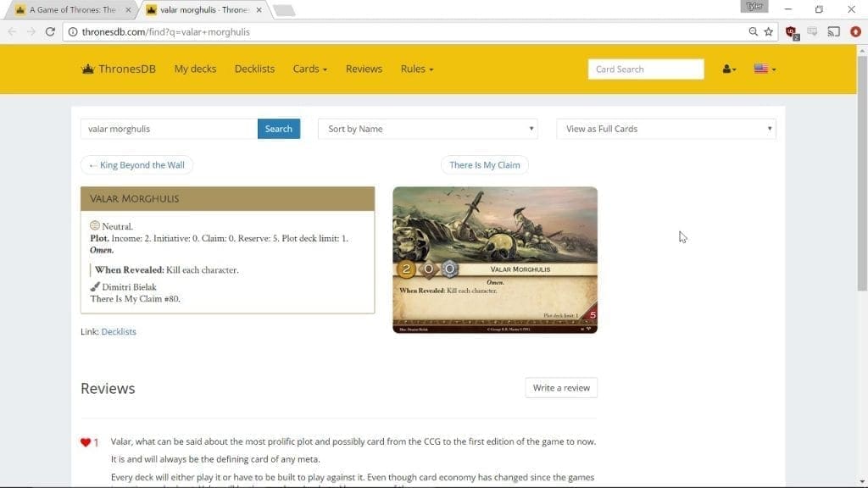The width and height of the screenshot is (868, 488).
Task: Click the site info icon beside URL
Action: coord(73,32)
